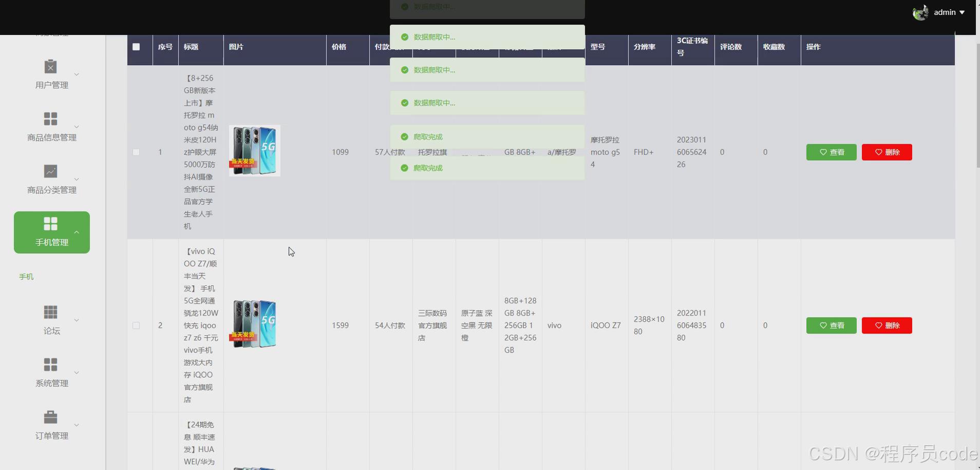Viewport: 980px width, 470px height.
Task: Click the vivo iQOO Z7 title text
Action: click(x=201, y=325)
